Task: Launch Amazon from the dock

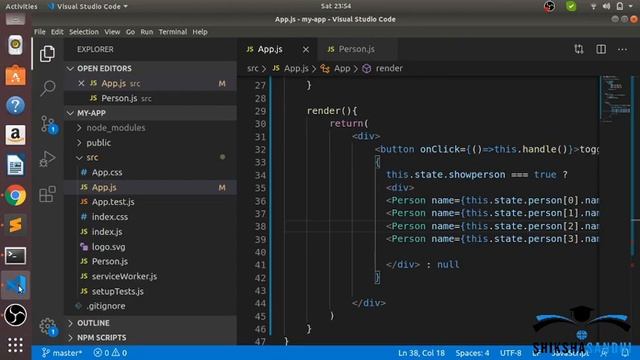Action: point(15,135)
